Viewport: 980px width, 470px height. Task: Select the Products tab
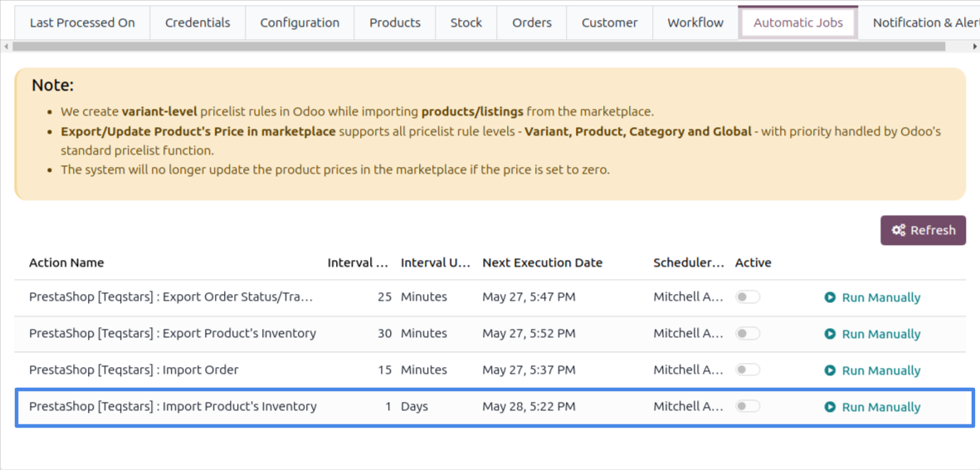click(394, 23)
